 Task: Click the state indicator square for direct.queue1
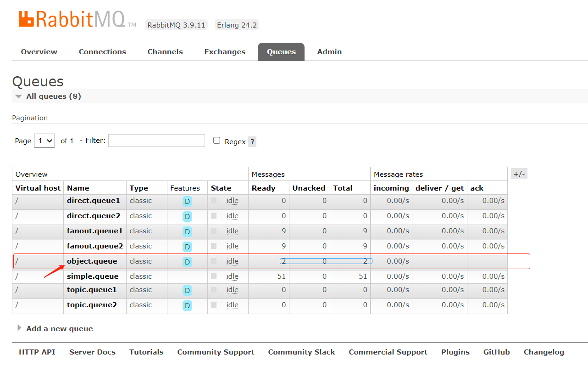click(x=214, y=201)
